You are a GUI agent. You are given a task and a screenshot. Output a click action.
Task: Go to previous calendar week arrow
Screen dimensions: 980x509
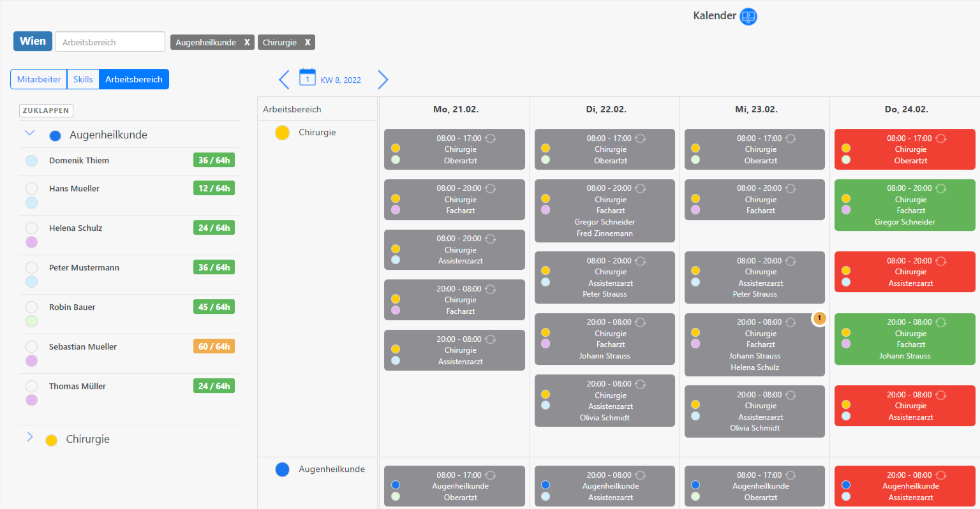click(284, 80)
